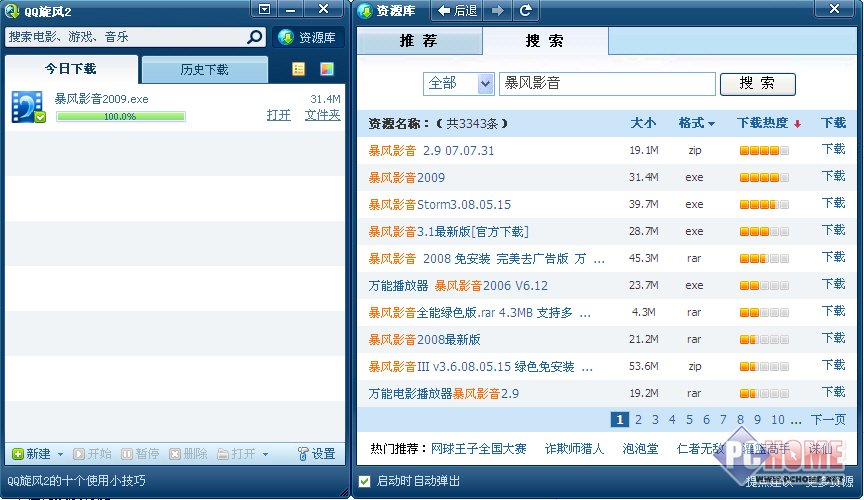Switch to the 历史下载 tab
Screen dimensions: 864x500
[204, 70]
